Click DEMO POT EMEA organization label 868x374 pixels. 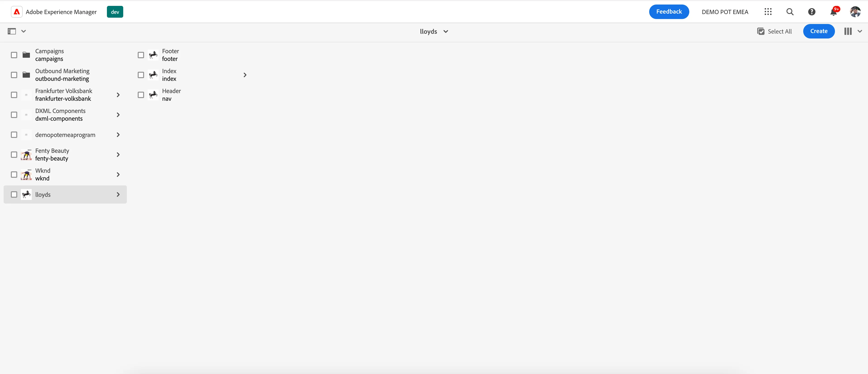click(725, 12)
